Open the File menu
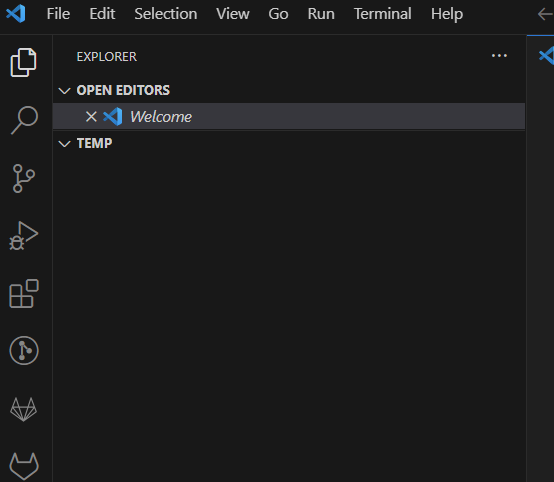The height and width of the screenshot is (482, 554). coord(58,14)
